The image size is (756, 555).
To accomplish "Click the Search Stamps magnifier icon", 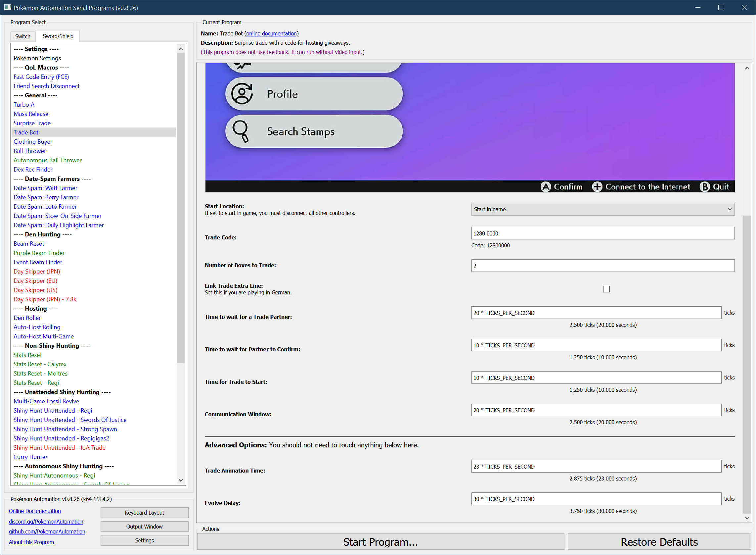I will [x=241, y=131].
